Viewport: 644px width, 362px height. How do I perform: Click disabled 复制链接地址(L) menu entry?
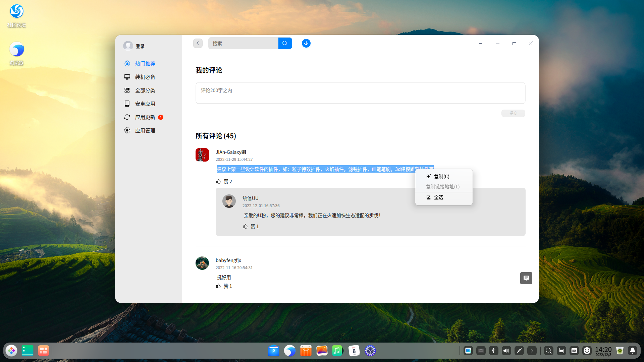coord(444,186)
